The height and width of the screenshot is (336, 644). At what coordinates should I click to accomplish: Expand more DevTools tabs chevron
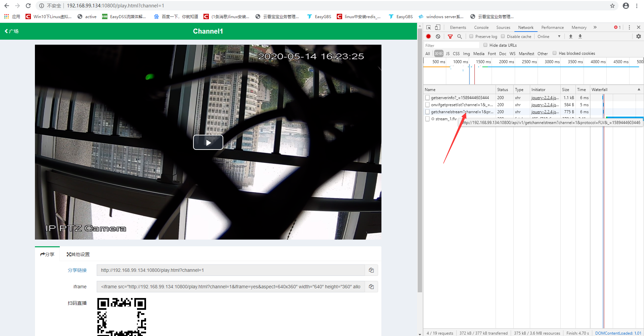click(595, 27)
